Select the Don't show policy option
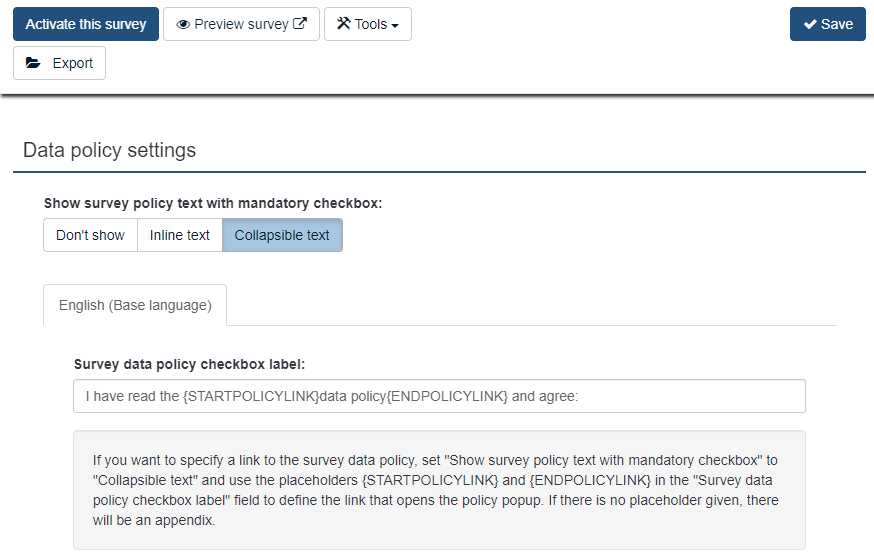874x559 pixels. tap(90, 235)
